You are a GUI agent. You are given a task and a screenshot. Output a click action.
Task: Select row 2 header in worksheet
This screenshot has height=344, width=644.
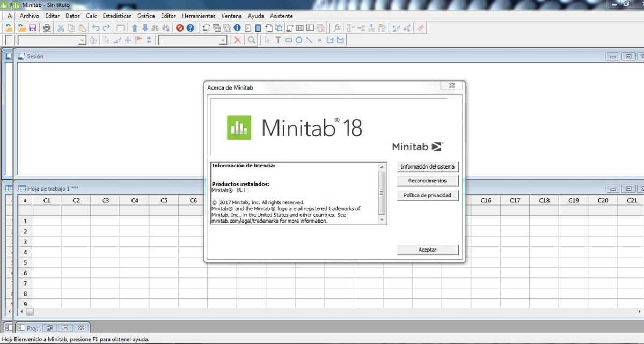25,231
